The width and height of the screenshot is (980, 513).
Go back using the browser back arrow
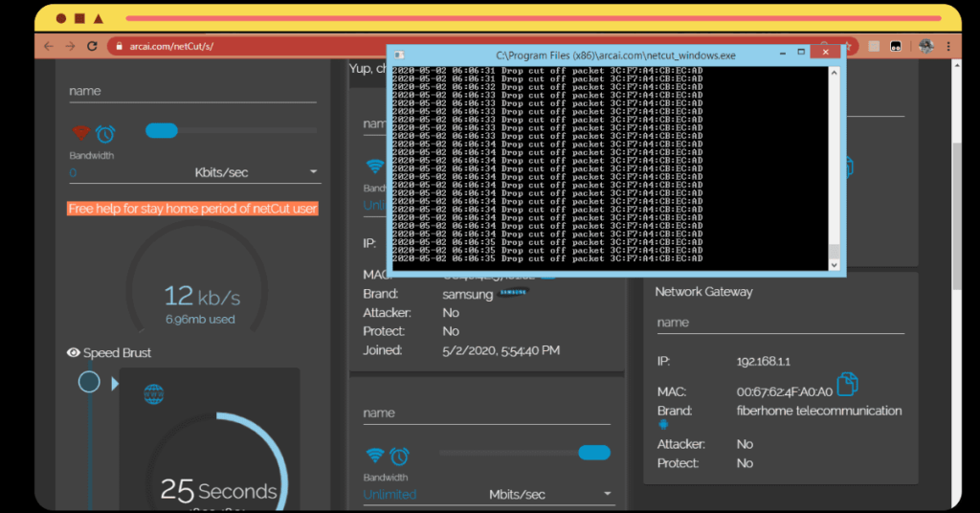tap(49, 46)
